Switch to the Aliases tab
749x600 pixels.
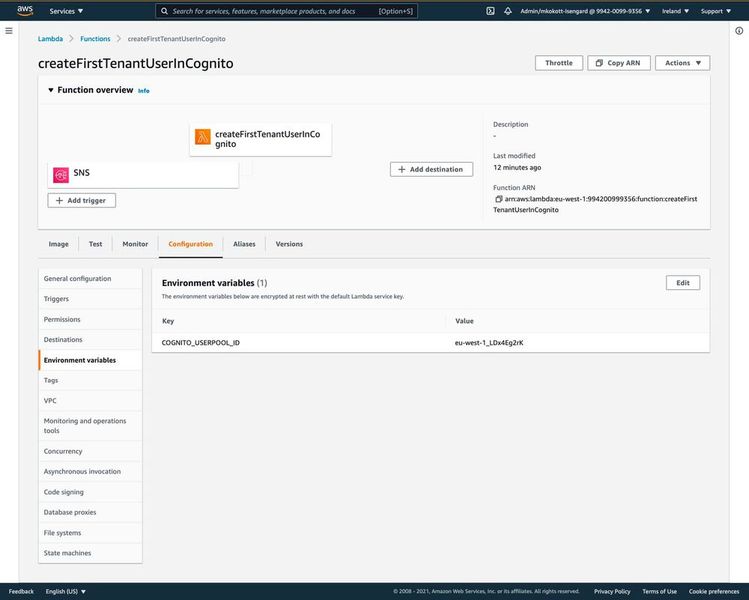(x=244, y=244)
